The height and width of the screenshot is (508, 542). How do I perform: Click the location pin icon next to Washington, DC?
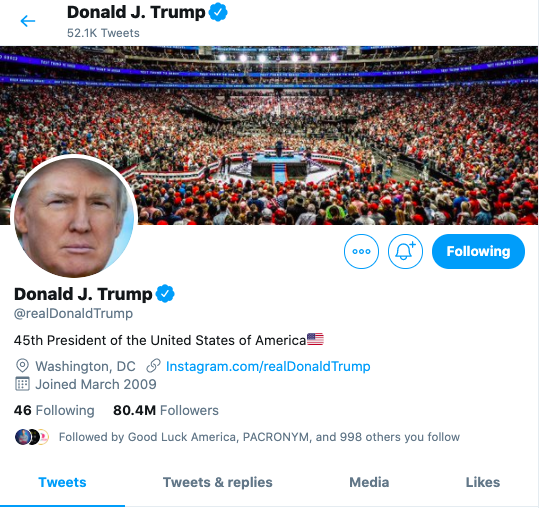point(22,366)
